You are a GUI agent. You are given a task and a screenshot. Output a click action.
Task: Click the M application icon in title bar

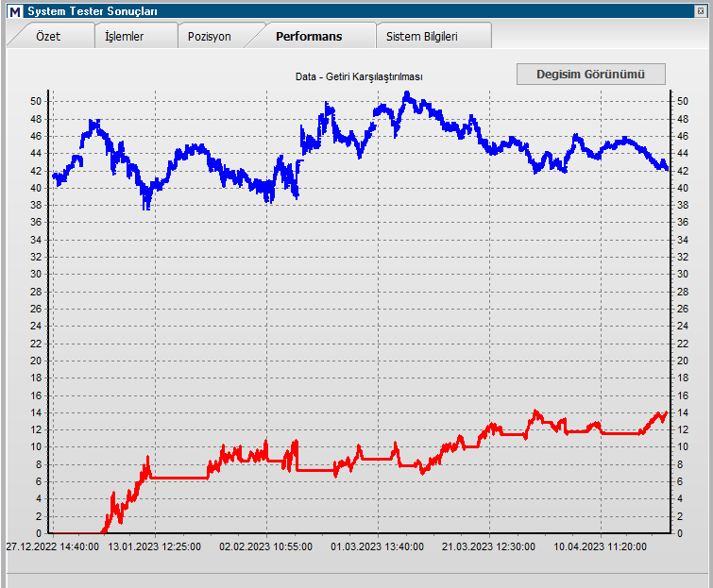point(15,11)
